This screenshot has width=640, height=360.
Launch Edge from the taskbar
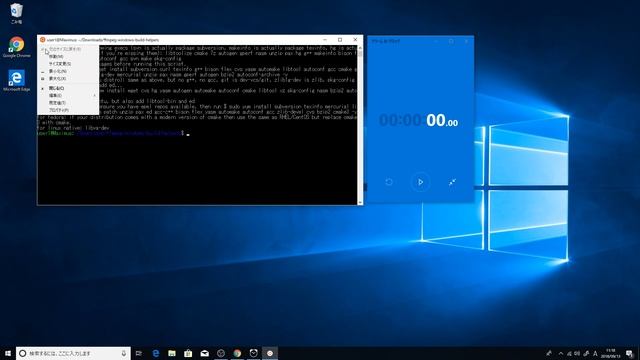pyautogui.click(x=156, y=353)
